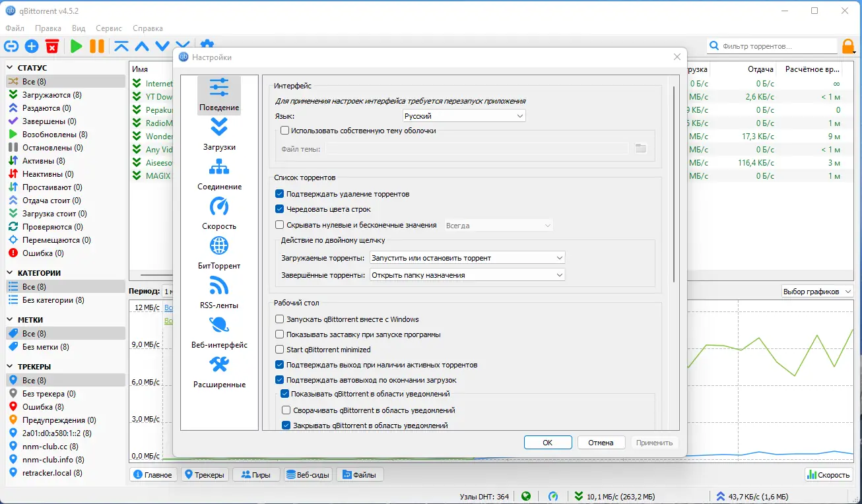Enable Показывать заставку при запуске программы
This screenshot has width=862, height=504.
pos(280,334)
